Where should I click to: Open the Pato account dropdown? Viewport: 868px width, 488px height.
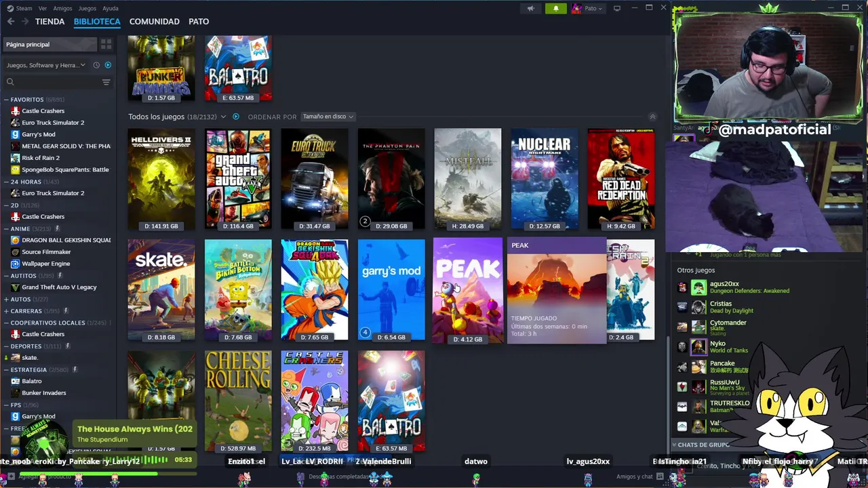[x=587, y=8]
